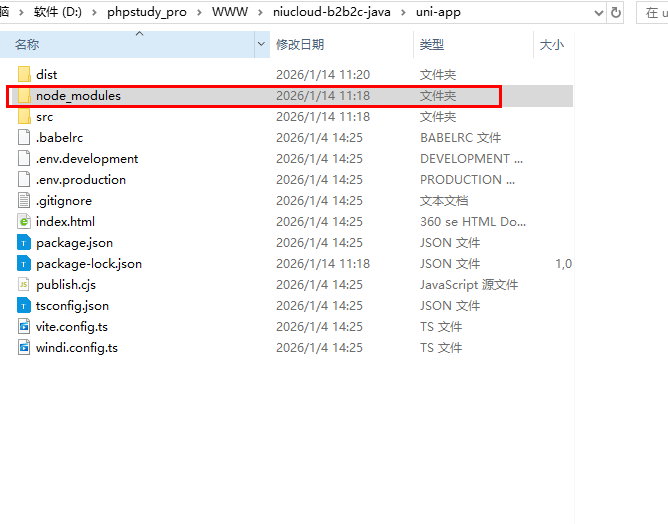Open the address bar history dropdown

point(599,13)
